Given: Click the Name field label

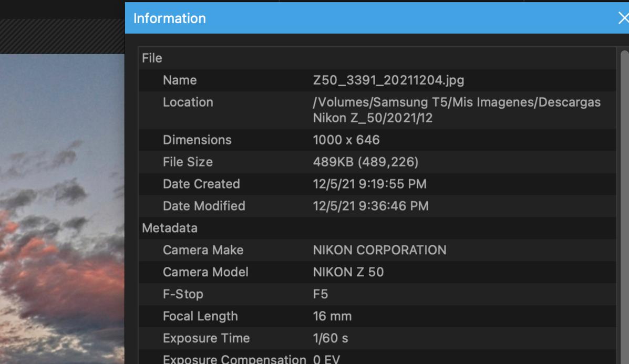Looking at the screenshot, I should pyautogui.click(x=180, y=80).
